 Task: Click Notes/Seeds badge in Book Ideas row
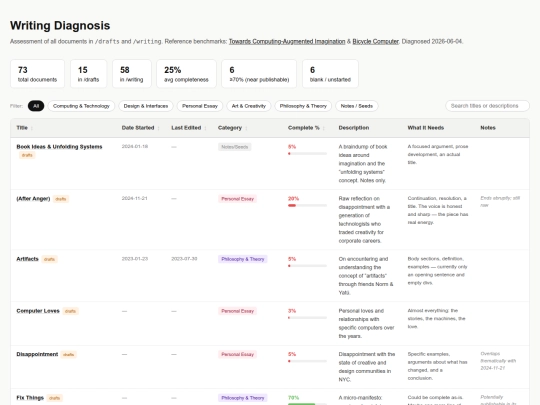[235, 147]
